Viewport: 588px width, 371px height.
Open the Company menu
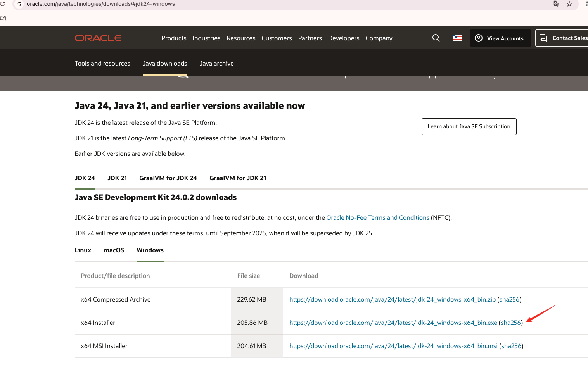point(379,38)
